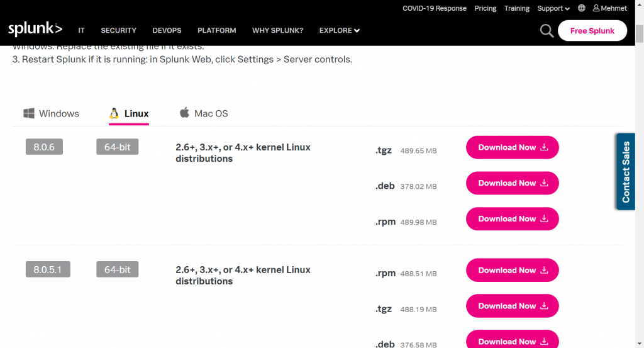Click the 378.02 MB size text
Viewport: 644px width, 348px height.
(418, 186)
